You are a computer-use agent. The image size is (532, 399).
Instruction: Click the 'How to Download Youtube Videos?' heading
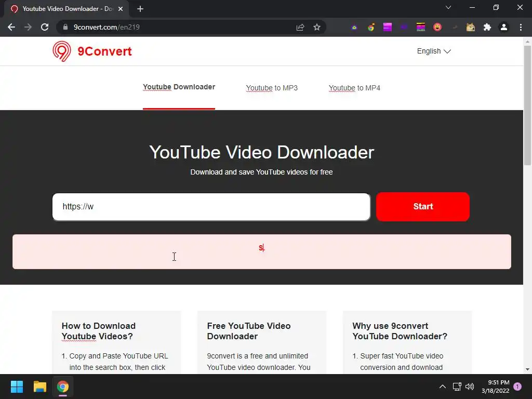pos(98,331)
